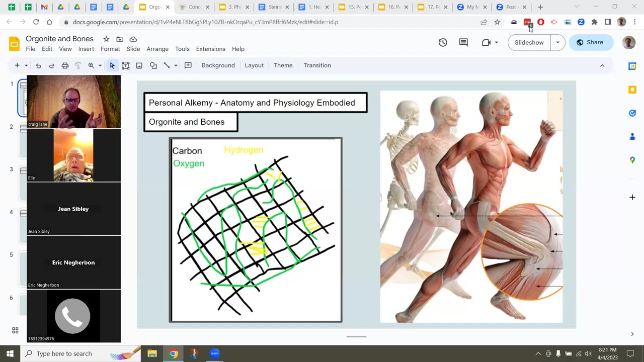Viewport: 644px width, 362px height.
Task: Click the Background button
Action: tap(218, 65)
